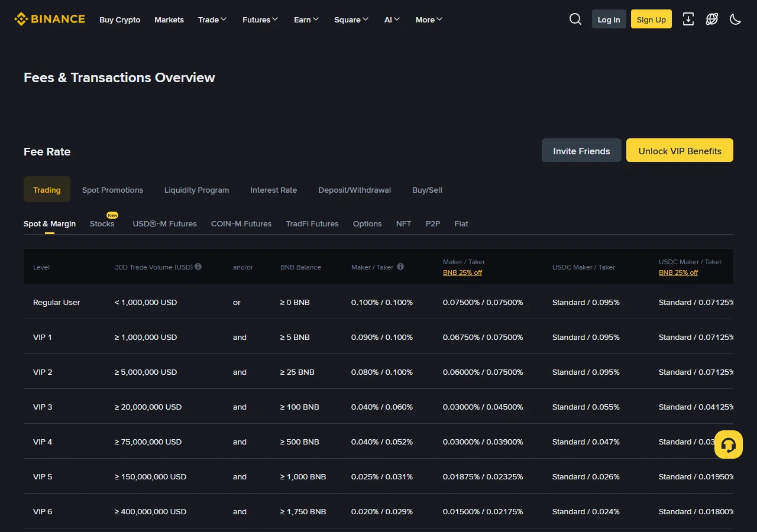757x532 pixels.
Task: Click info icon beside Maker / Taker header
Action: pos(400,267)
